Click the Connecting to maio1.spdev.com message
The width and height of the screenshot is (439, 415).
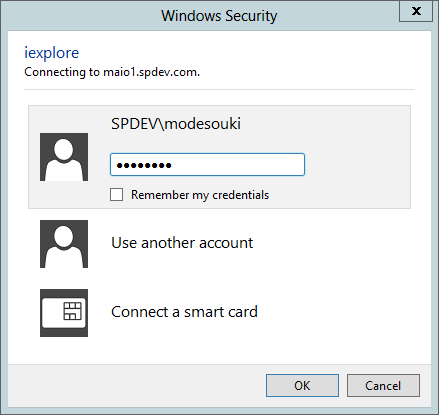coord(112,72)
